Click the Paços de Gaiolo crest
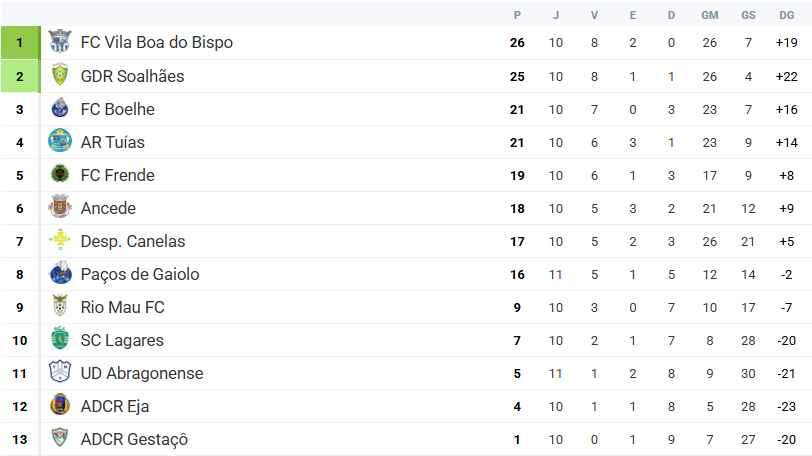Screen dimensions: 812x456 point(60,274)
